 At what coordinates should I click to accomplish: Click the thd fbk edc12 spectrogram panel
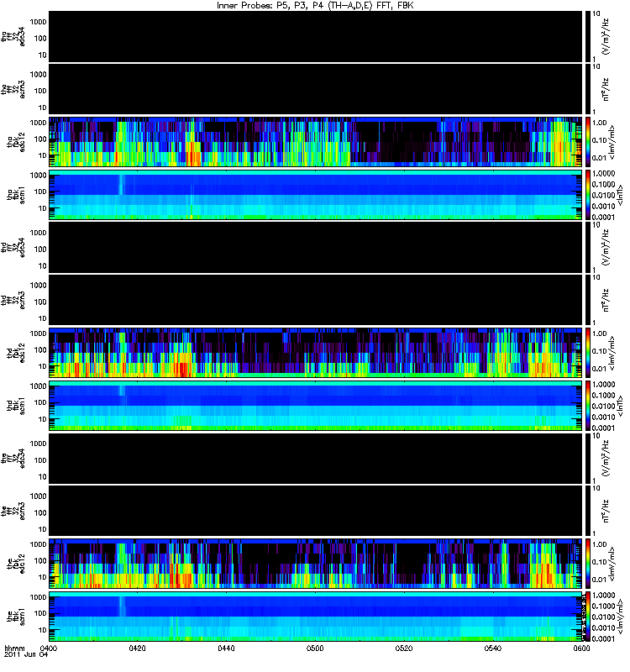pyautogui.click(x=316, y=353)
